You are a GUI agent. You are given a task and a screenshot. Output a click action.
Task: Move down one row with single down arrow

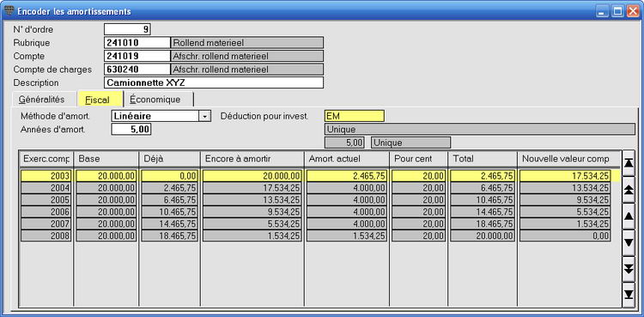point(629,242)
